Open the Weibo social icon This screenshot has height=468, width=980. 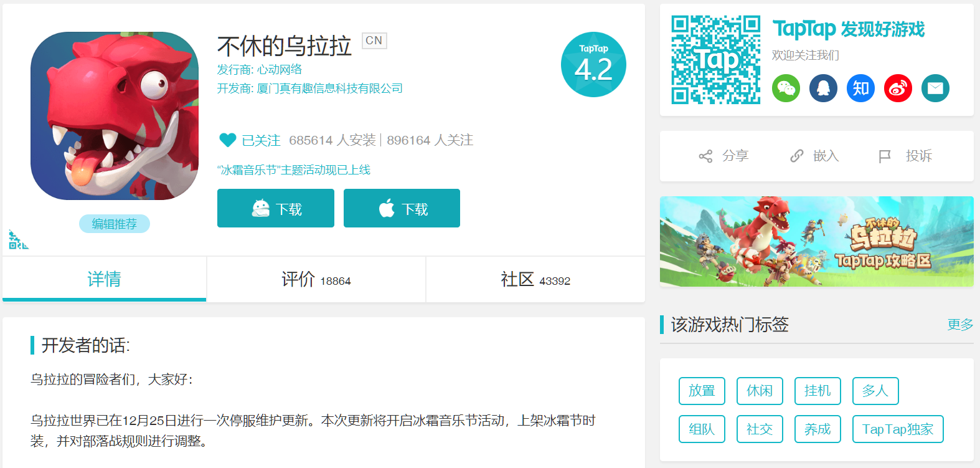[898, 88]
